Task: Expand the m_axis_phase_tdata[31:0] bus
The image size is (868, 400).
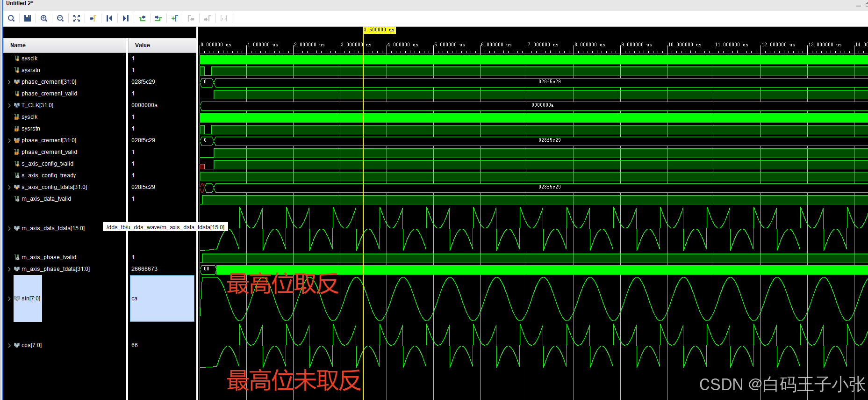Action: pyautogui.click(x=9, y=269)
